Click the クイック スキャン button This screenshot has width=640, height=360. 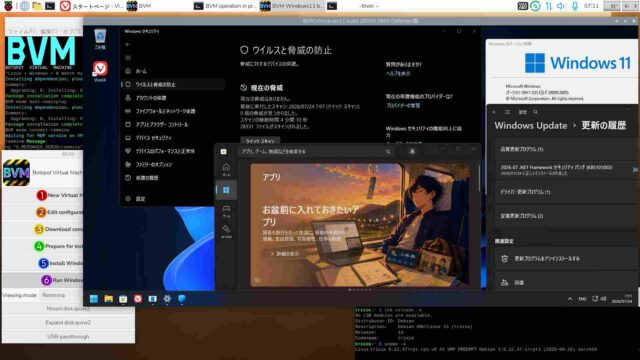(x=260, y=141)
